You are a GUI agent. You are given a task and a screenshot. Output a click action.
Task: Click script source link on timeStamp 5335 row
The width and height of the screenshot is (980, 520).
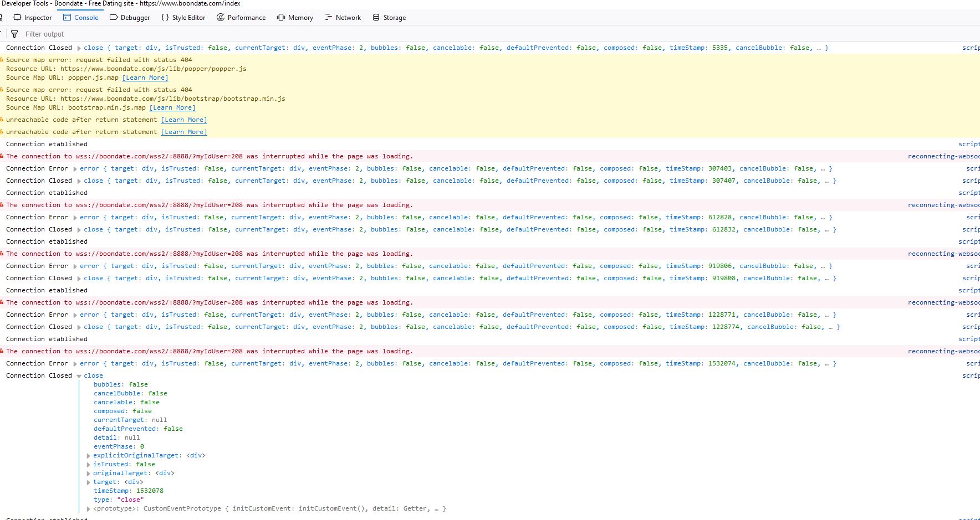(x=971, y=48)
